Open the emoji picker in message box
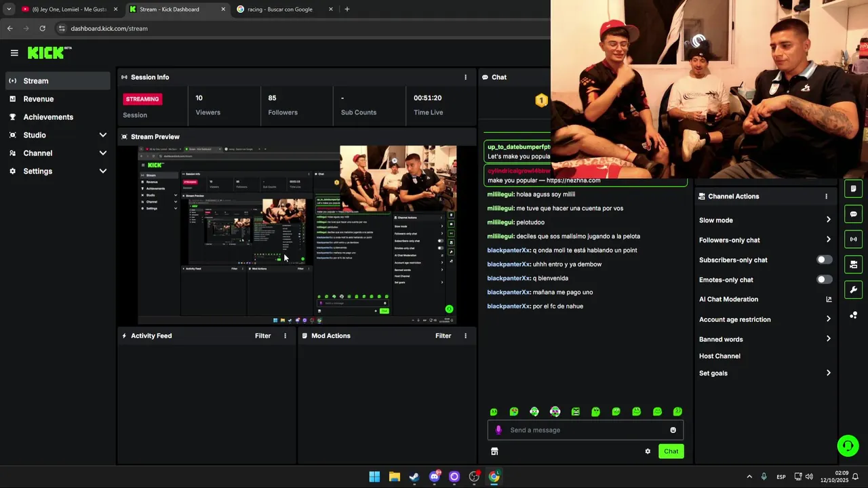 click(x=673, y=430)
